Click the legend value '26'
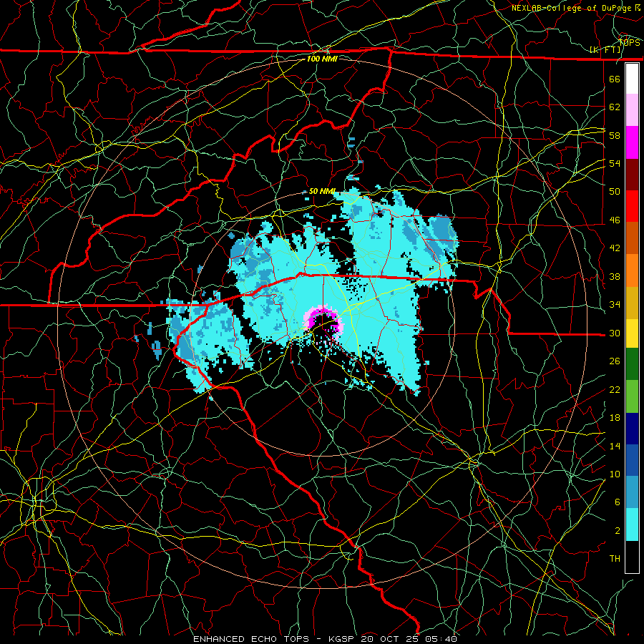This screenshot has width=644, height=644. coord(615,361)
